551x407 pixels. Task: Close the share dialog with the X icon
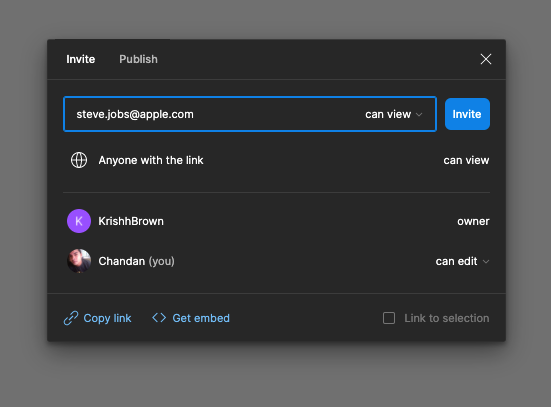[486, 59]
